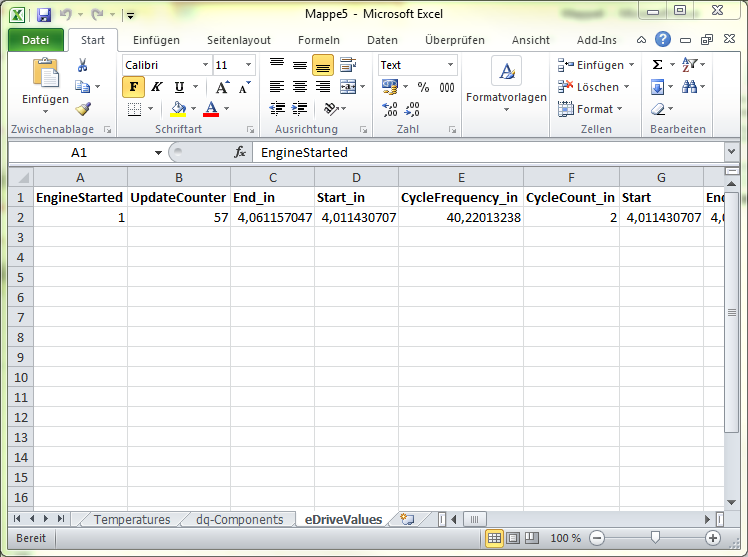Click the Undo arrow icon
The height and width of the screenshot is (557, 748).
pyautogui.click(x=65, y=15)
